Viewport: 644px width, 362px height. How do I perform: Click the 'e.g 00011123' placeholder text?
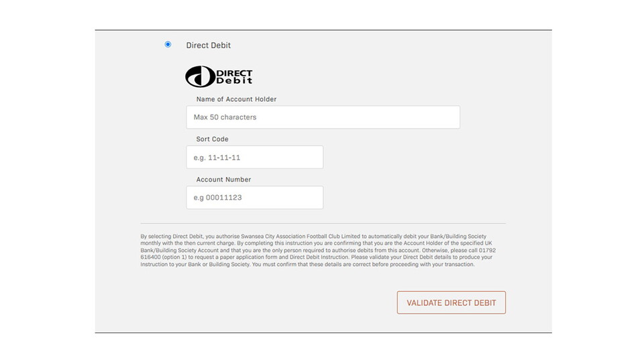(x=217, y=198)
